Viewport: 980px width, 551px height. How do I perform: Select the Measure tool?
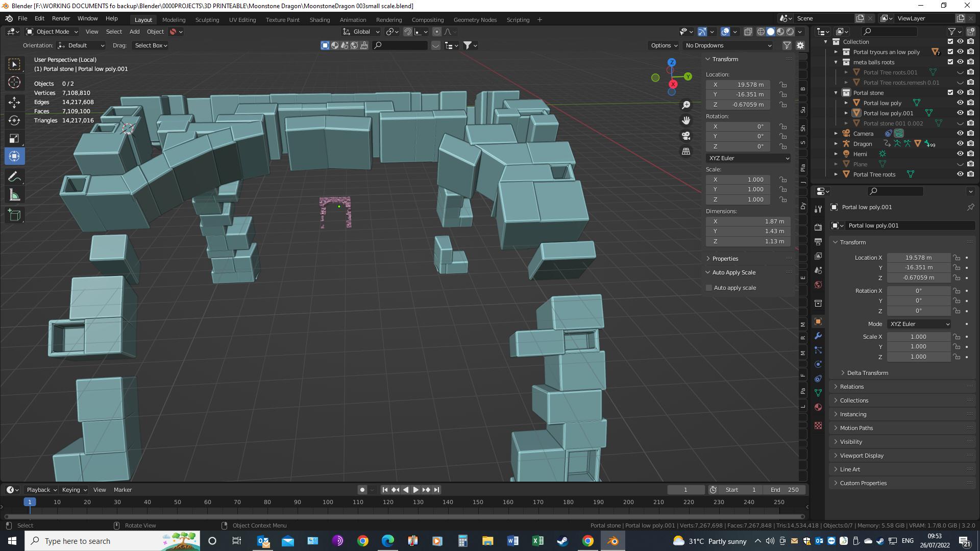(14, 194)
